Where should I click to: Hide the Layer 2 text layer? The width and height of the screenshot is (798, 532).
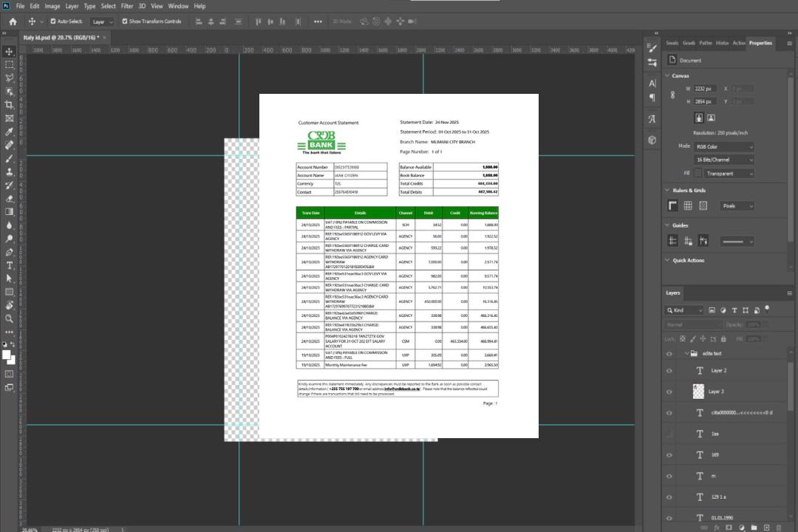click(x=669, y=371)
